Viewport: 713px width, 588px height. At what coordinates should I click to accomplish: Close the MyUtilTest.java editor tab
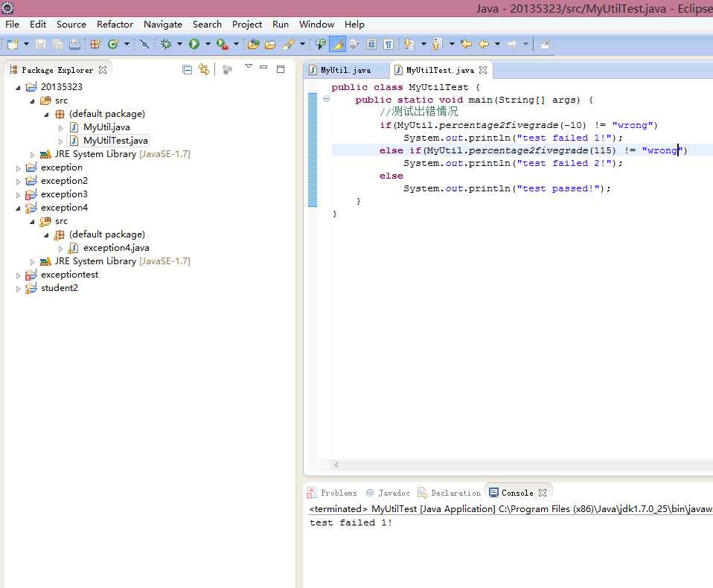(x=483, y=70)
